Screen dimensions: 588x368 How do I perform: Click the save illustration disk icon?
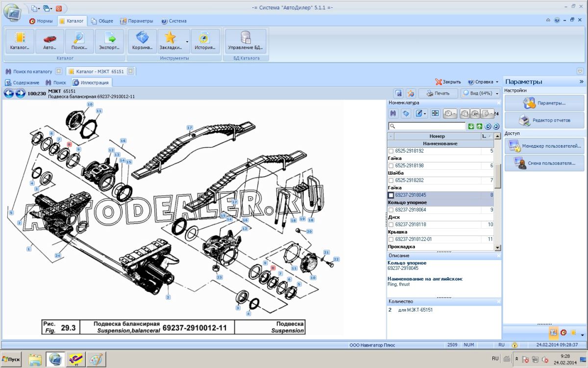click(x=399, y=93)
